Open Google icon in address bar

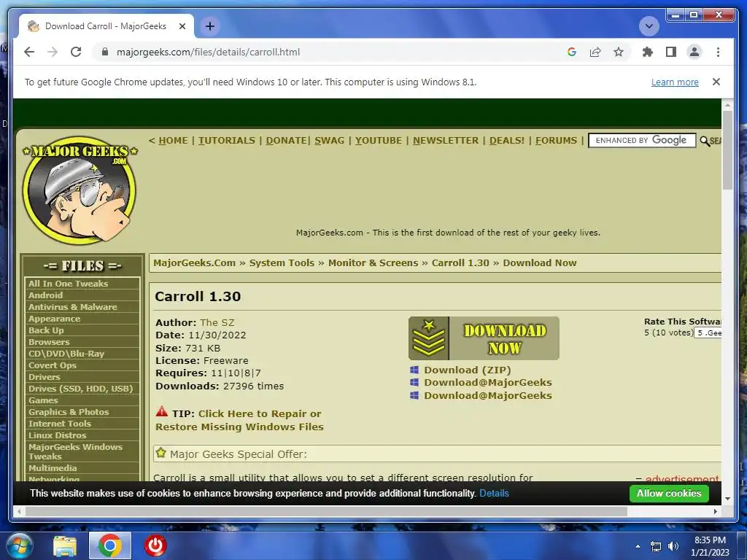[572, 52]
